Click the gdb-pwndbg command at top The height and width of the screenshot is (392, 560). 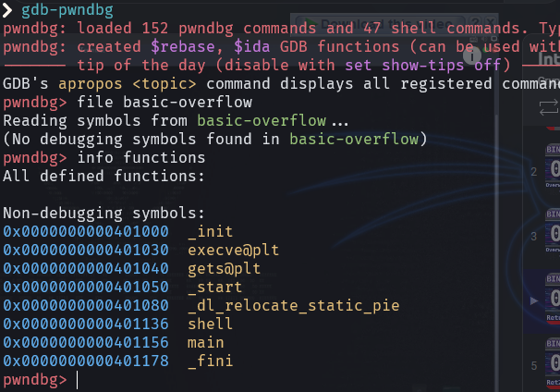67,10
